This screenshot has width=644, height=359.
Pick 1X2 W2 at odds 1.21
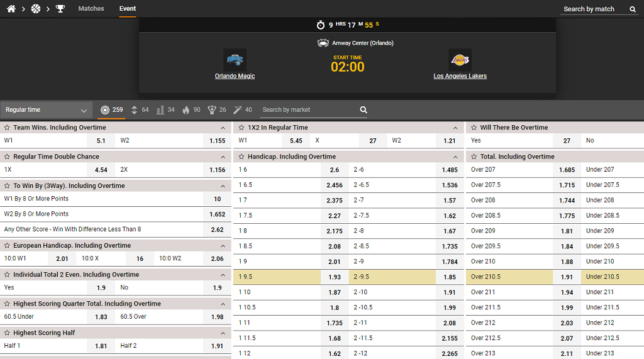[x=450, y=140]
